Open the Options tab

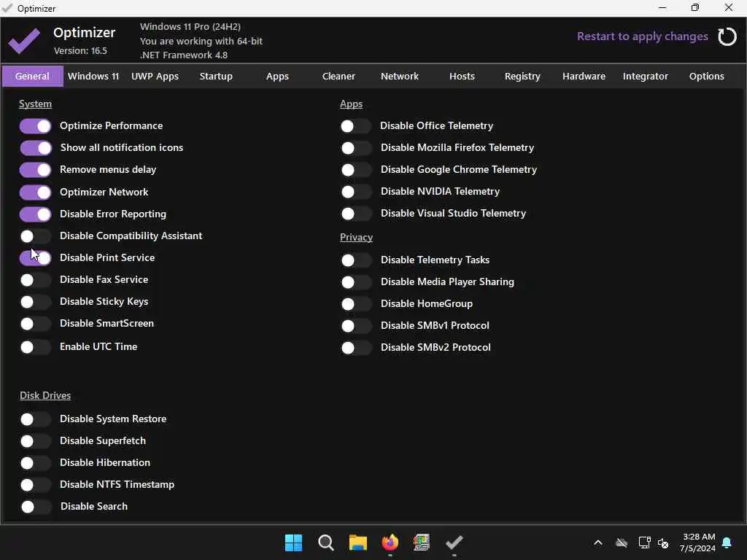[x=706, y=76]
